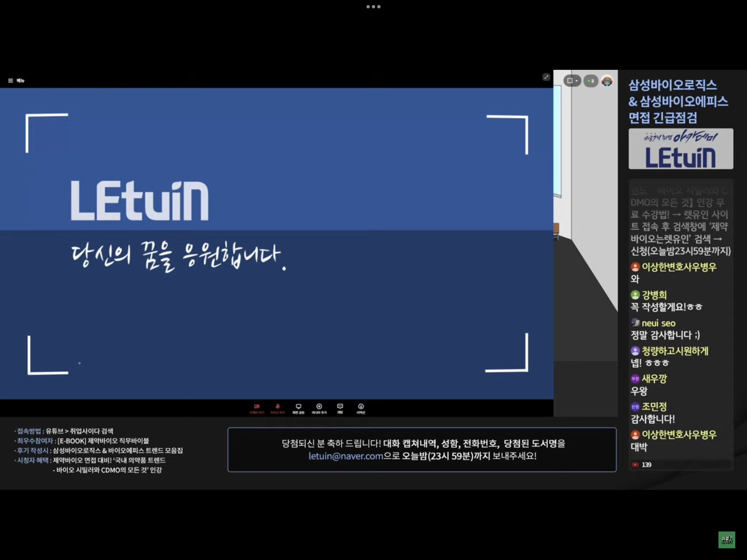Click the profile avatar icon

point(607,81)
